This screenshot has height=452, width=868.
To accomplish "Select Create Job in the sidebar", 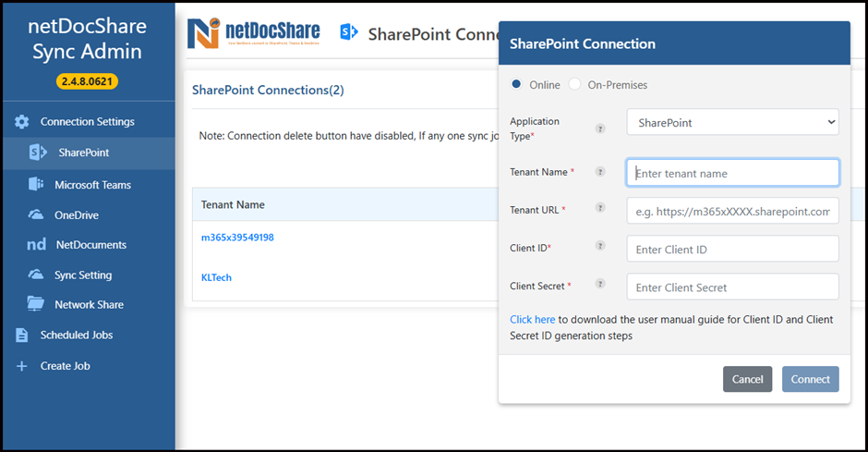I will coord(66,366).
